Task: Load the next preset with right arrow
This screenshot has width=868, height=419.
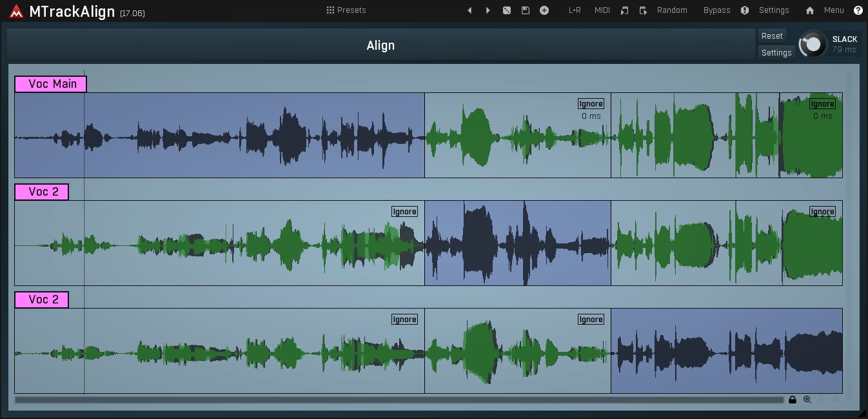Action: pyautogui.click(x=488, y=10)
